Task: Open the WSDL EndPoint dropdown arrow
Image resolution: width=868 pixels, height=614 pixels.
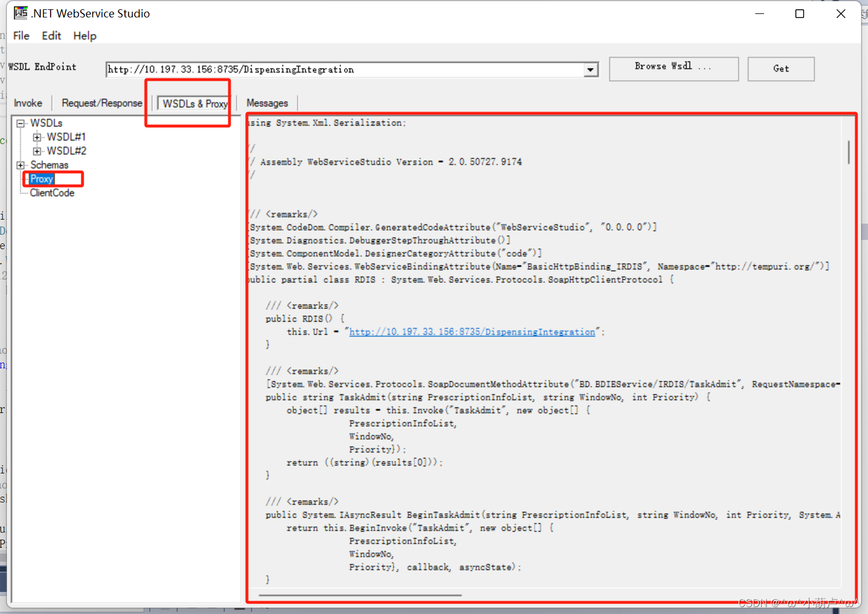Action: (x=591, y=70)
